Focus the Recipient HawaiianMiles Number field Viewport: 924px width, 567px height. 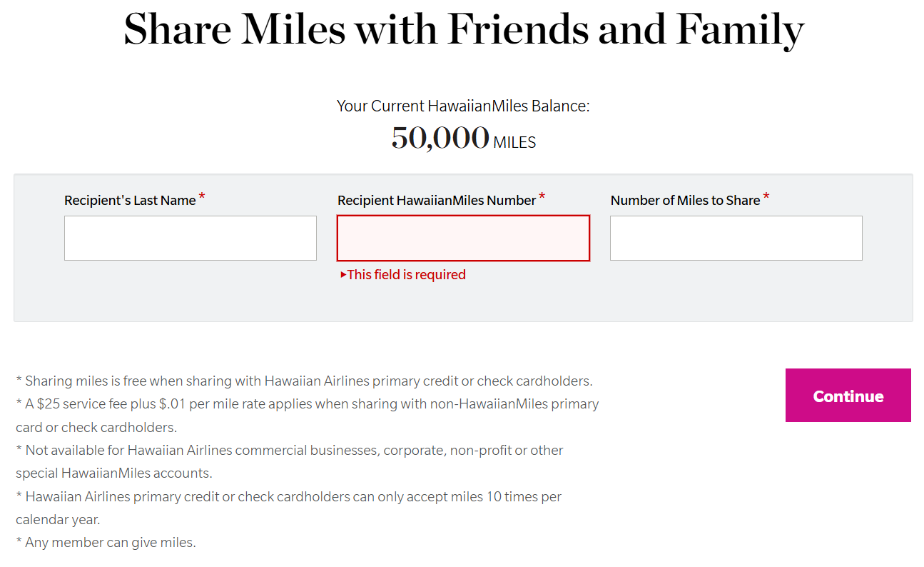(463, 238)
